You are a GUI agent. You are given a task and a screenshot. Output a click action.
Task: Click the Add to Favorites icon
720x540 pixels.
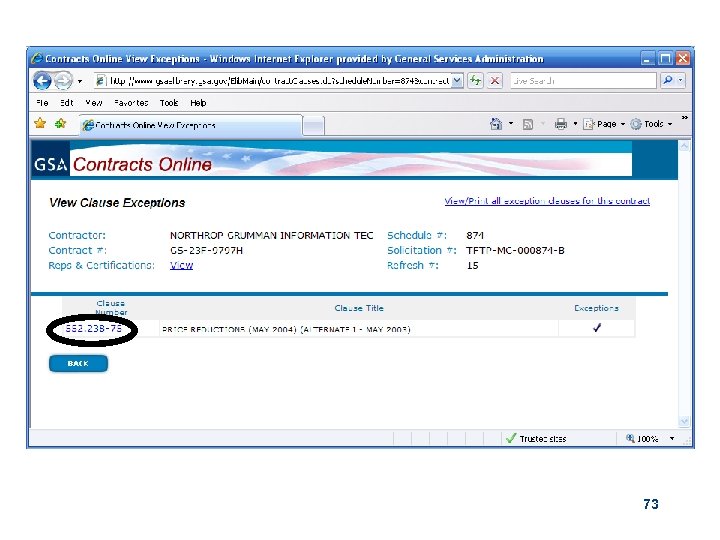point(60,123)
